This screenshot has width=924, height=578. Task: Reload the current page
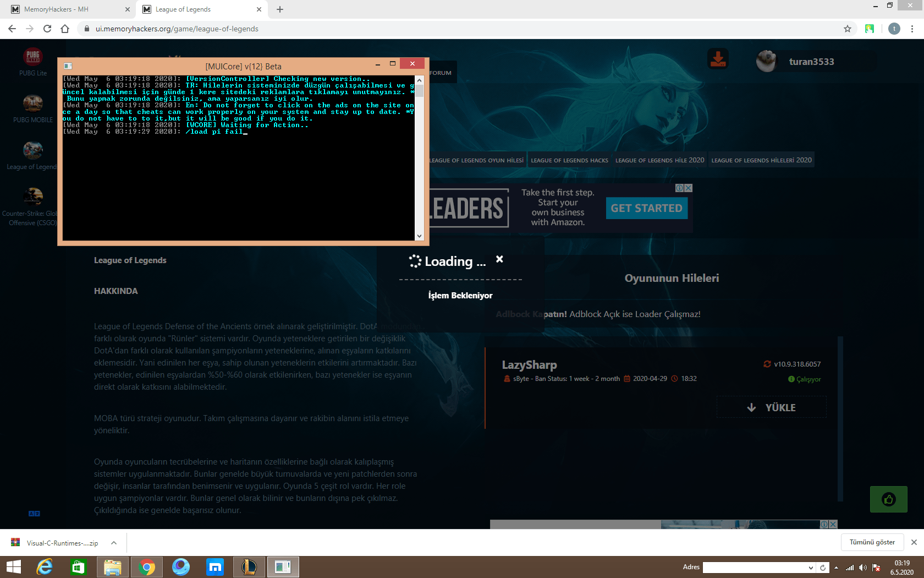coord(47,29)
